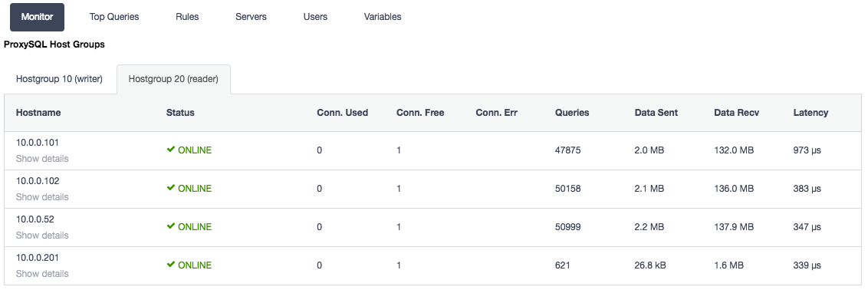
Task: Open the Monitor section
Action: pos(37,17)
